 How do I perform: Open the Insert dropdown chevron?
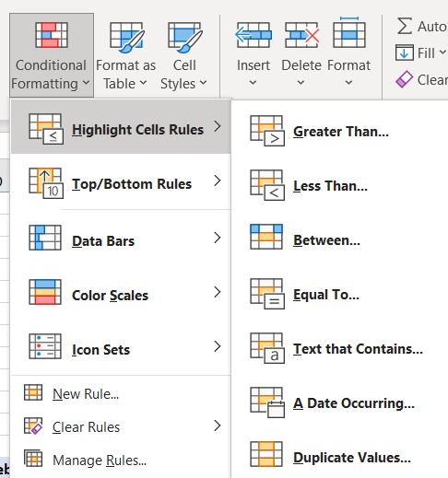pos(253,82)
